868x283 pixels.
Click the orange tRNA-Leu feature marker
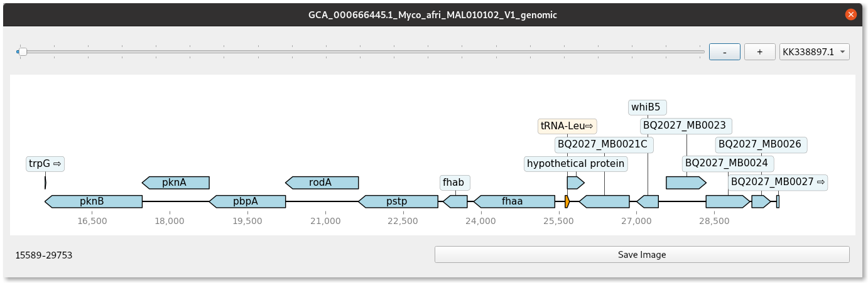coord(567,201)
